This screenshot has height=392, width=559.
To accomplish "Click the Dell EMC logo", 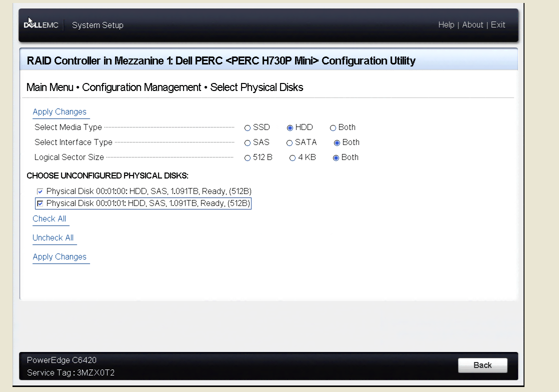I will tap(41, 25).
